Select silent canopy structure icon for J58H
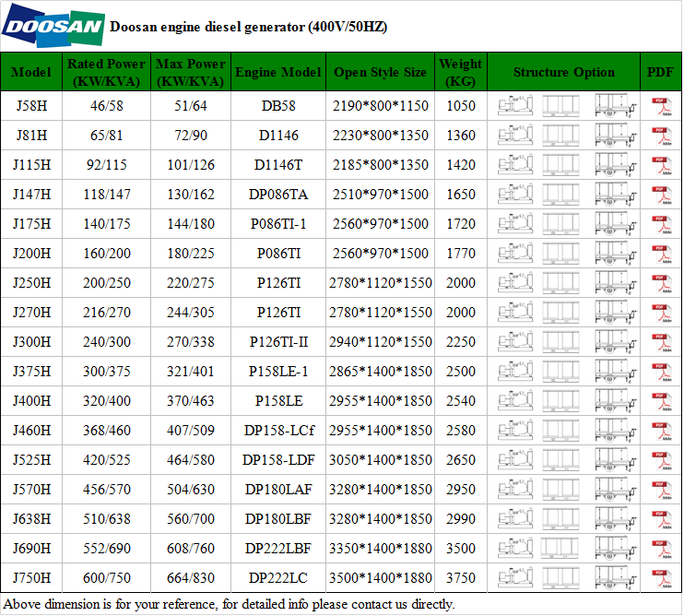684x616 pixels. point(560,106)
